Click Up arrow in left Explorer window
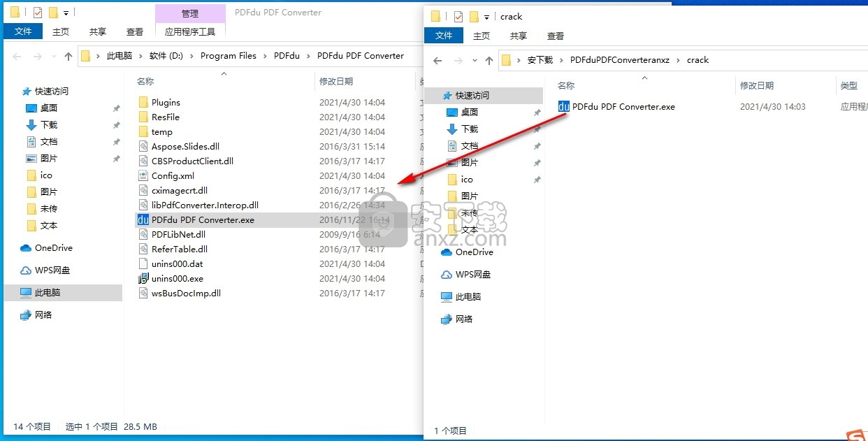Viewport: 868px width, 441px height. coord(68,56)
